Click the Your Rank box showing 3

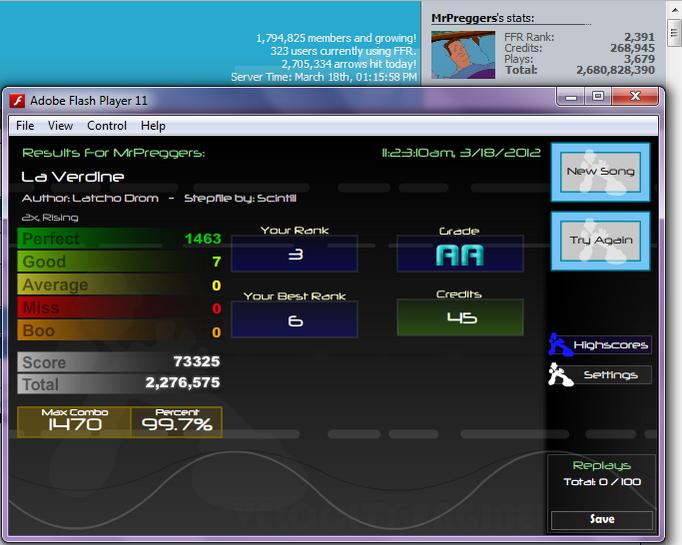click(294, 254)
